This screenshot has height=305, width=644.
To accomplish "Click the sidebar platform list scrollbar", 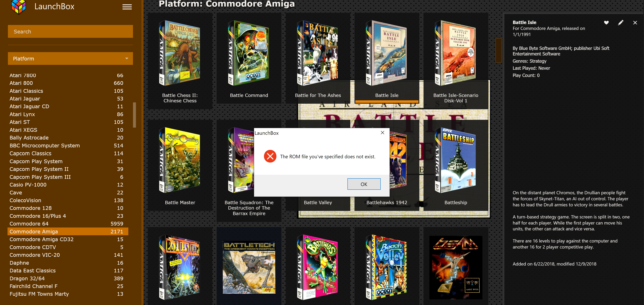I will pos(135,115).
